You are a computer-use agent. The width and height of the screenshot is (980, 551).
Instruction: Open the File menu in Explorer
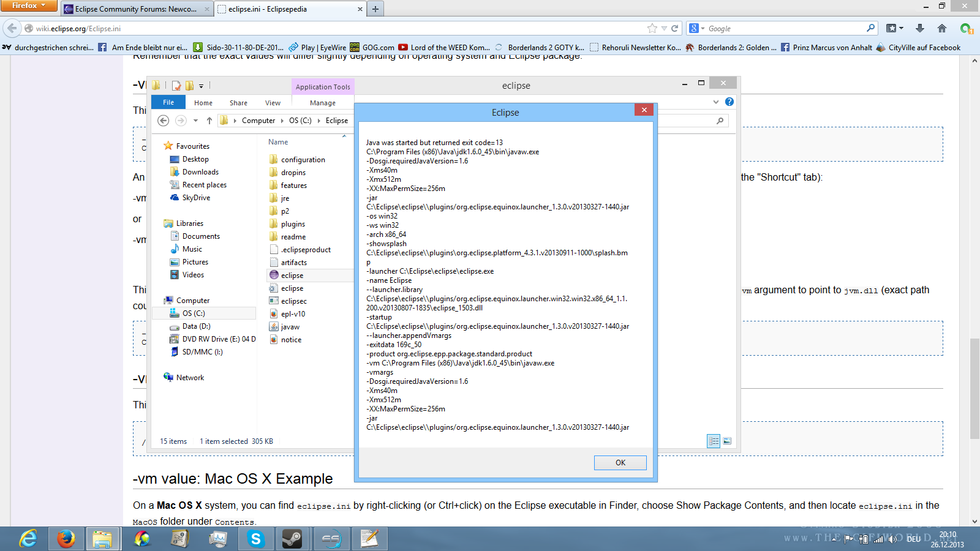click(x=168, y=102)
